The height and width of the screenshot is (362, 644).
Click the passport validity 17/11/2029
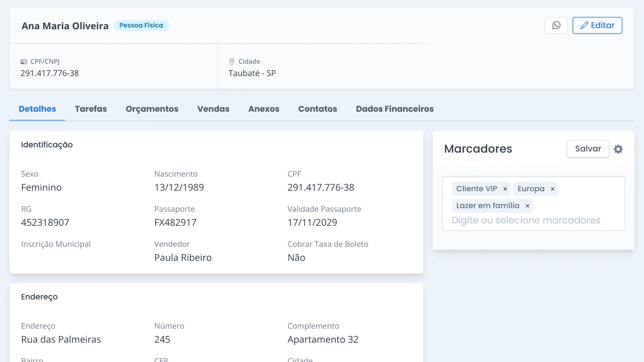tap(312, 223)
